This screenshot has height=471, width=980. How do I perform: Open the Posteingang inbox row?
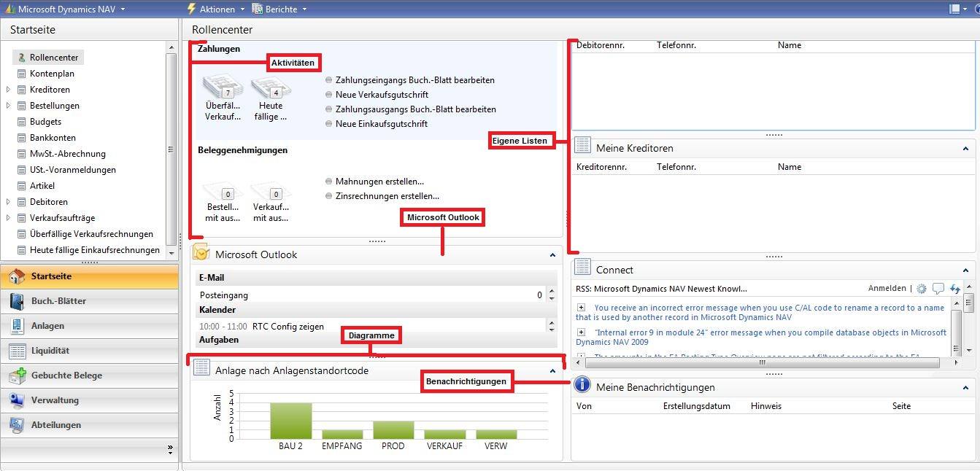pyautogui.click(x=372, y=295)
